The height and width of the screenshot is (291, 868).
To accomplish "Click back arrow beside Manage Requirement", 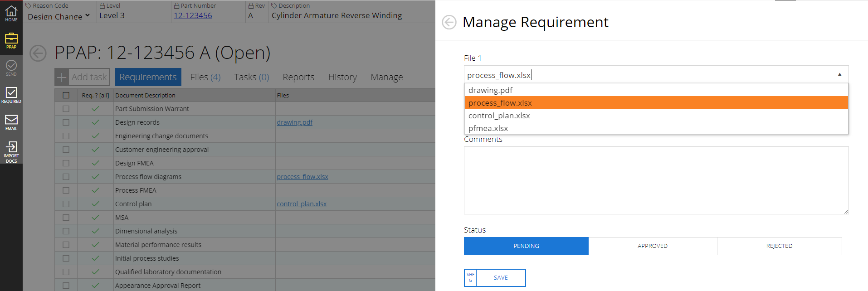I will (x=449, y=22).
